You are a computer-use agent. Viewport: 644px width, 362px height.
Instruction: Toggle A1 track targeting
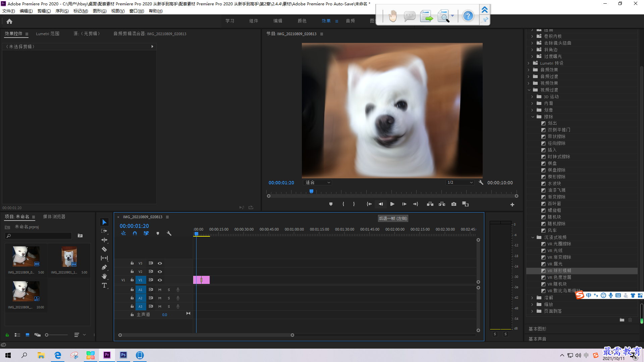(x=141, y=290)
